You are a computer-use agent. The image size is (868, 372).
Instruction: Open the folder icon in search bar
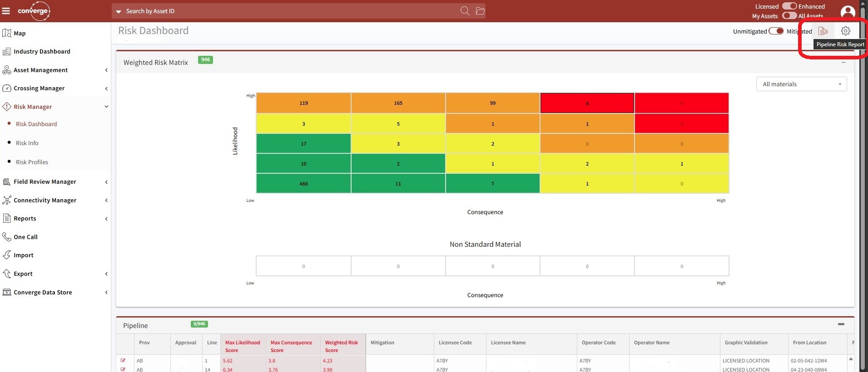[480, 11]
